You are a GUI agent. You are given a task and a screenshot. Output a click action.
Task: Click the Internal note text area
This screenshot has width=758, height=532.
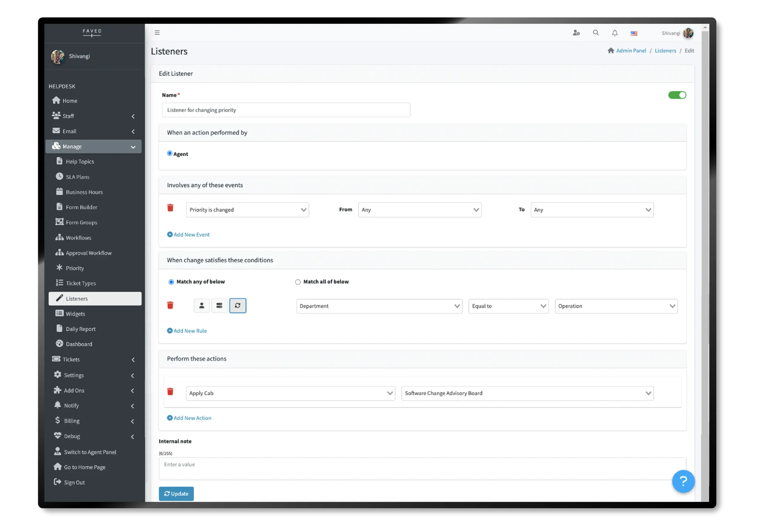click(422, 468)
